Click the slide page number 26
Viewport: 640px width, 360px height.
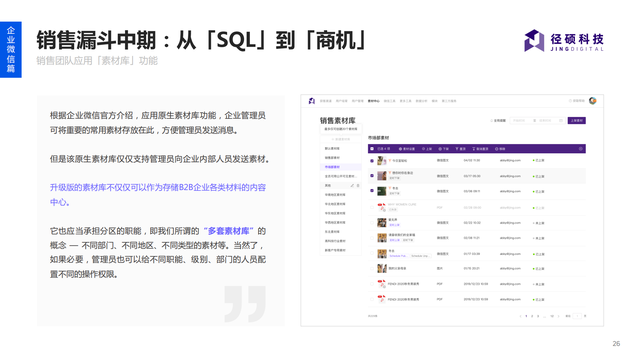pyautogui.click(x=616, y=344)
